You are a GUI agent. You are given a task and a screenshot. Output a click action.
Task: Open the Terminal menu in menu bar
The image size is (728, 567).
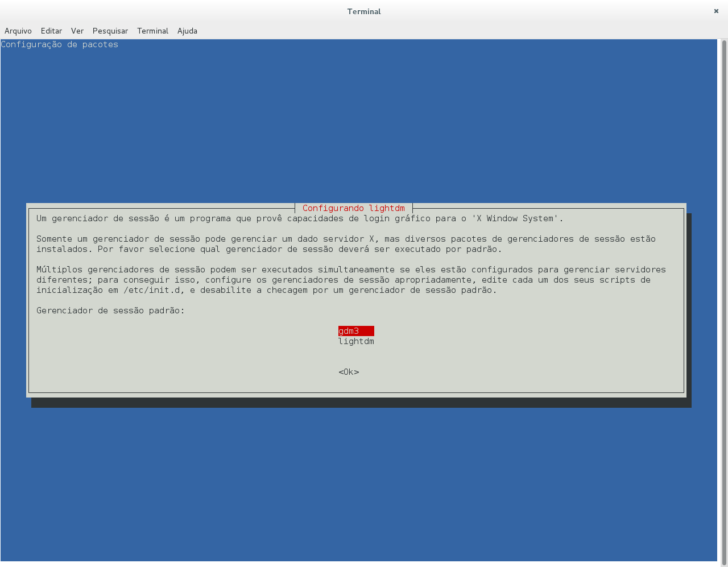[x=152, y=31]
